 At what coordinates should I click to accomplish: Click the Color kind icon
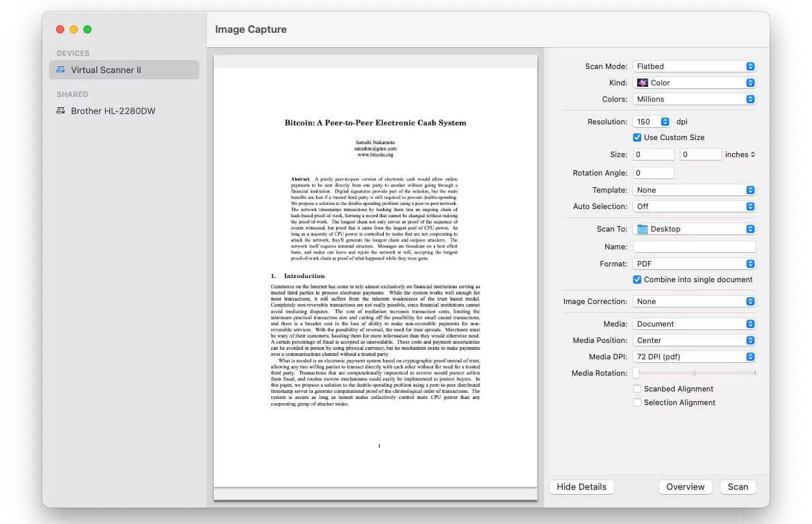point(642,83)
